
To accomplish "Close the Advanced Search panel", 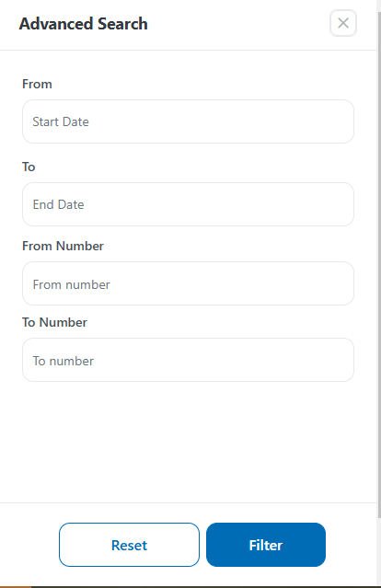I will tap(342, 23).
